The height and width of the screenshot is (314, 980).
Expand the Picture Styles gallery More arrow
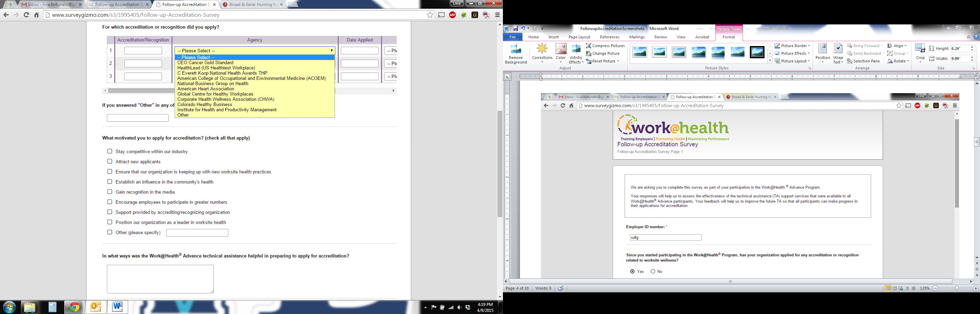[x=770, y=61]
